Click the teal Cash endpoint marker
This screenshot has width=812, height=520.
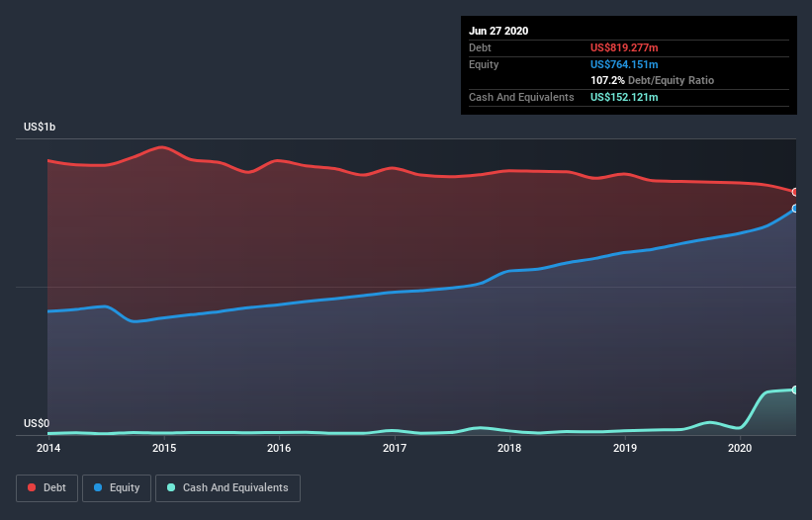795,390
